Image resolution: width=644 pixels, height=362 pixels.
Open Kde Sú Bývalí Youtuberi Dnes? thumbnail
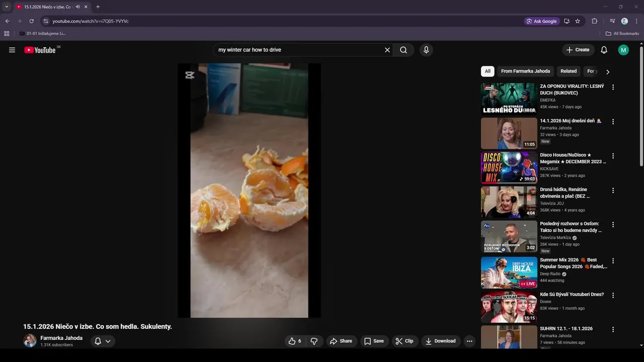click(509, 307)
